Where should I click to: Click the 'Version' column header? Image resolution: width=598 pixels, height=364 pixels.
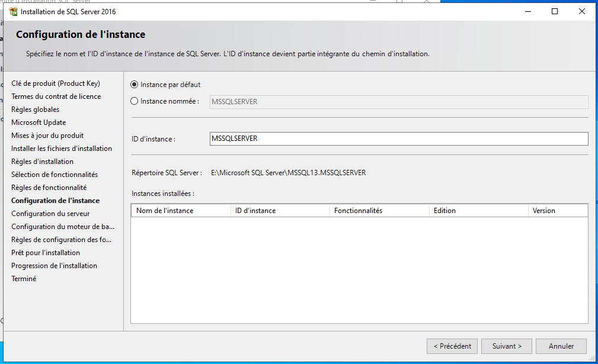pos(558,211)
